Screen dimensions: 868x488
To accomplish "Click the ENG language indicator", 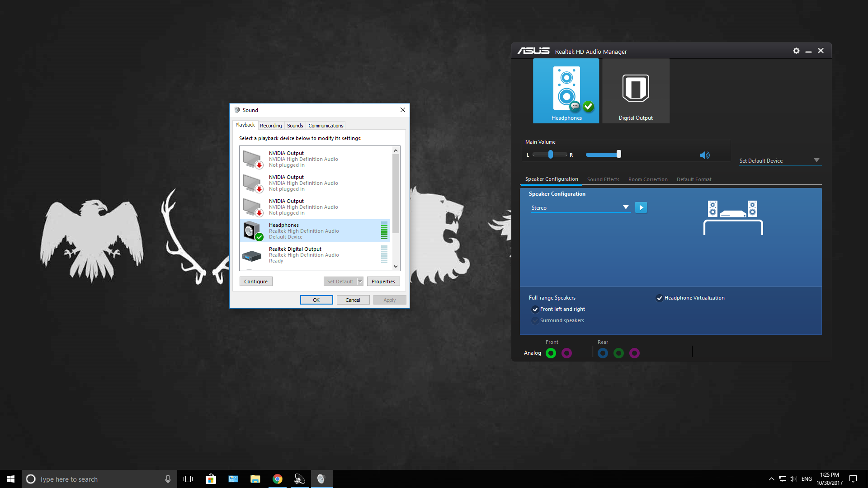I will tap(807, 479).
